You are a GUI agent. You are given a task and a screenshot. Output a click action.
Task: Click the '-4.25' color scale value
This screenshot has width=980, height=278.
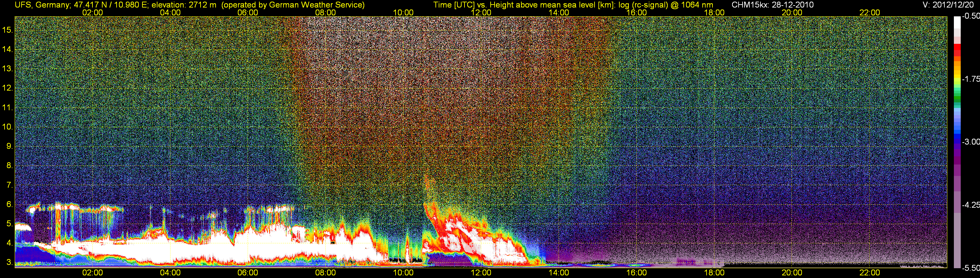971,205
